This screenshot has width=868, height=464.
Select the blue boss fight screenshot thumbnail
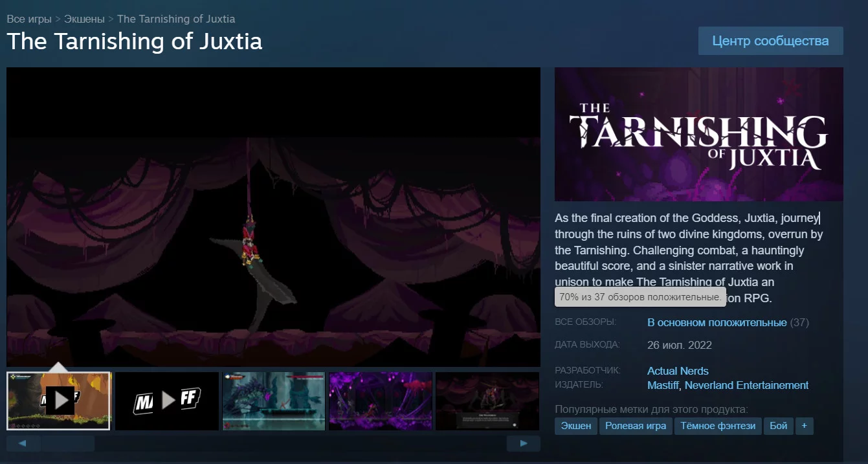(x=274, y=401)
